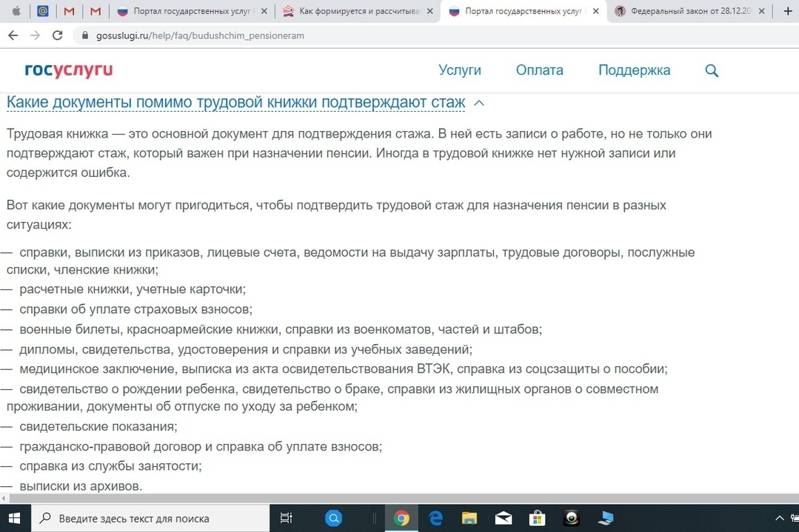
Task: Click the horizontal page scrollbar
Action: pyautogui.click(x=403, y=499)
